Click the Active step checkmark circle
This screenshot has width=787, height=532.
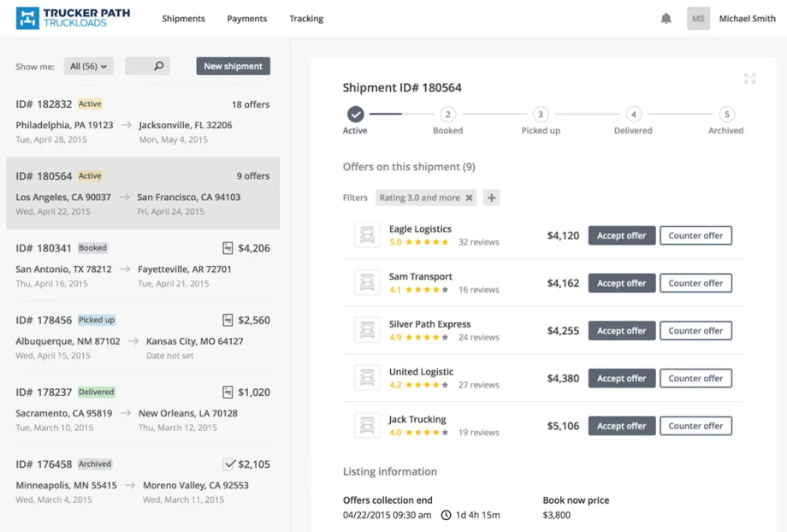pos(355,115)
